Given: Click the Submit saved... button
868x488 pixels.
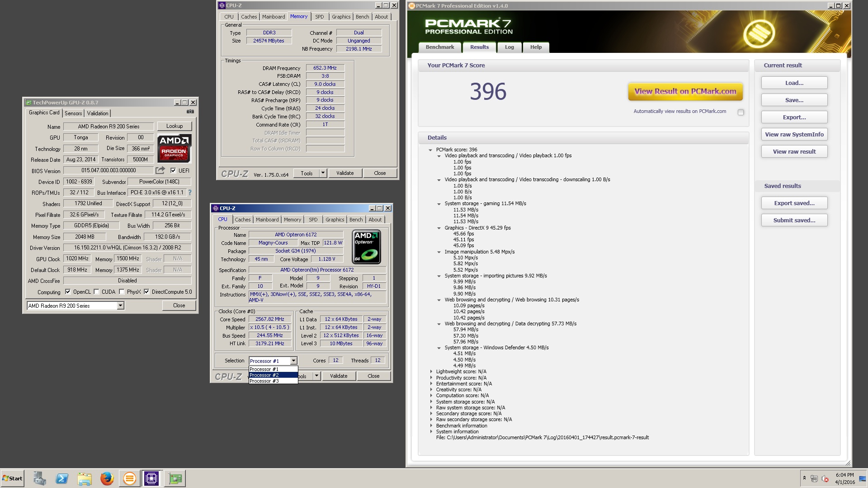Looking at the screenshot, I should click(794, 220).
